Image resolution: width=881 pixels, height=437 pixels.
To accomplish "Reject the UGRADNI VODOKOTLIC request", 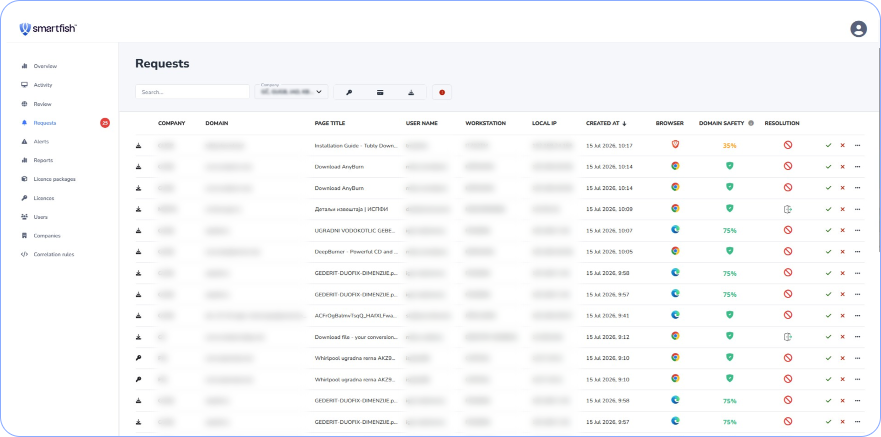I will coord(842,230).
